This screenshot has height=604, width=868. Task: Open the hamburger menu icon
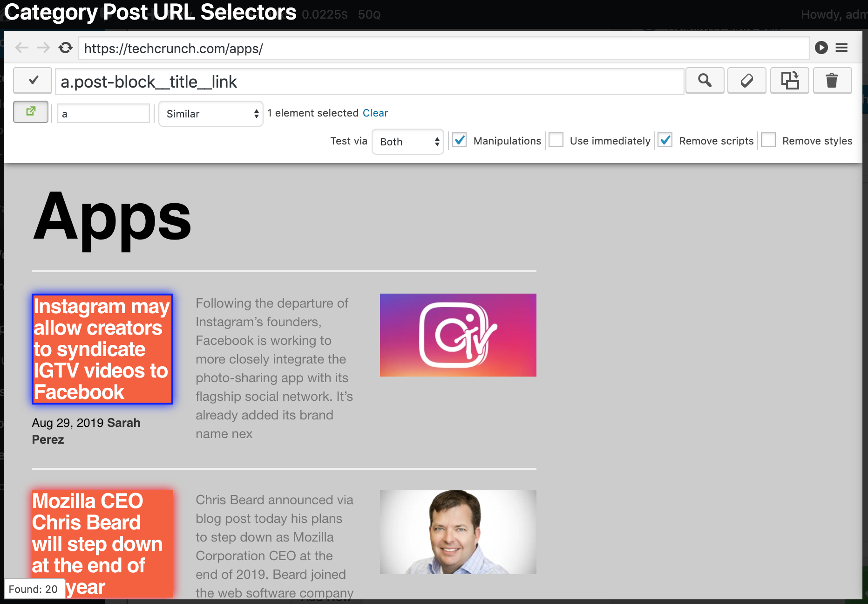[x=841, y=48]
